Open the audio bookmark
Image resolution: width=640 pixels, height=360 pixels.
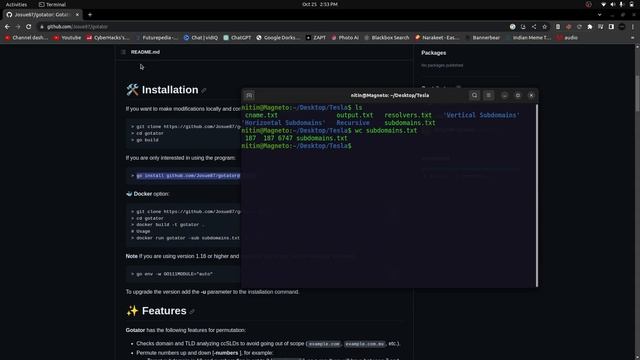pos(567,38)
